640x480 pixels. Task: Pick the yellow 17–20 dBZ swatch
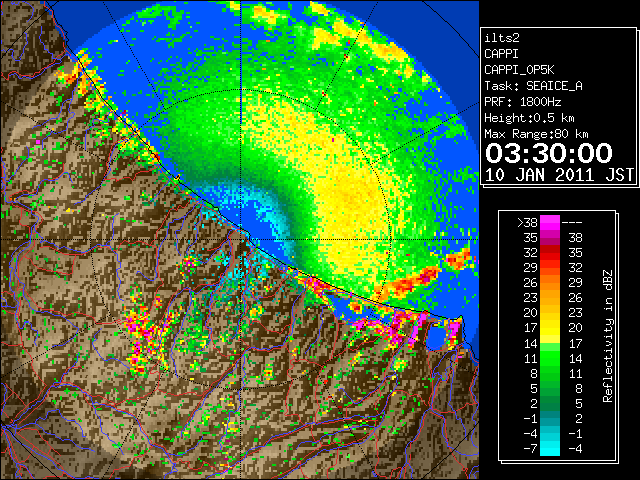pyautogui.click(x=550, y=328)
